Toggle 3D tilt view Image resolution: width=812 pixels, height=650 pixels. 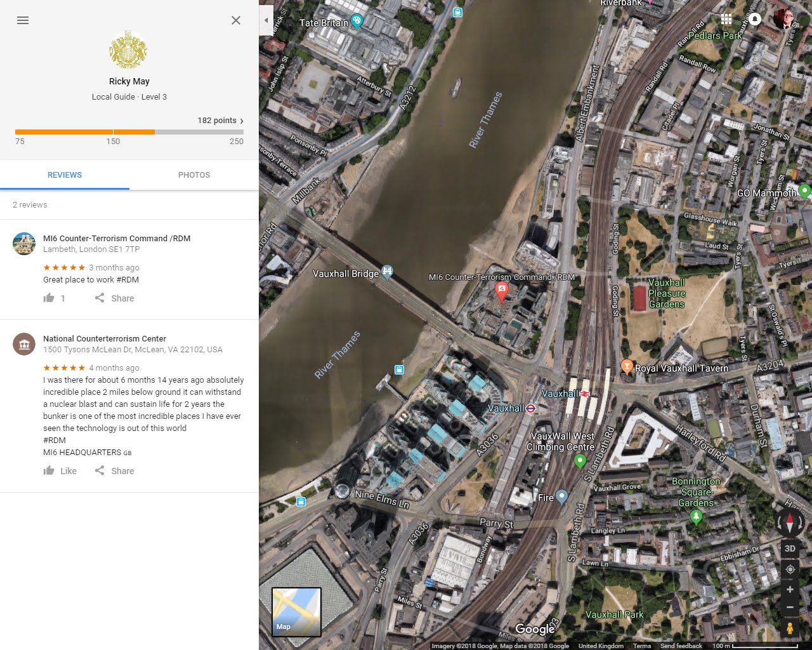(x=790, y=548)
